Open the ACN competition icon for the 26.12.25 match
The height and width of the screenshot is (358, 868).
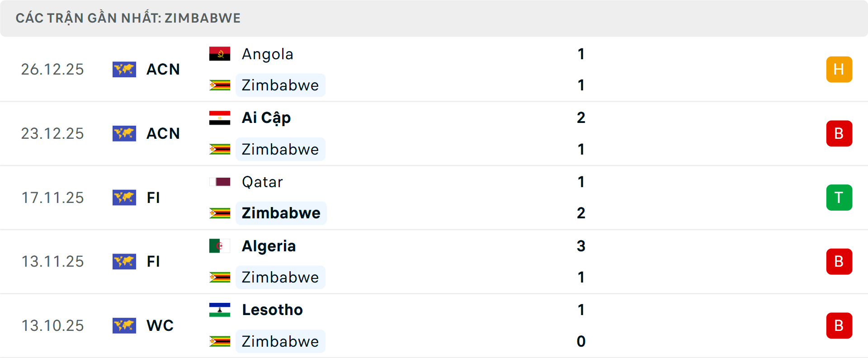(x=124, y=70)
